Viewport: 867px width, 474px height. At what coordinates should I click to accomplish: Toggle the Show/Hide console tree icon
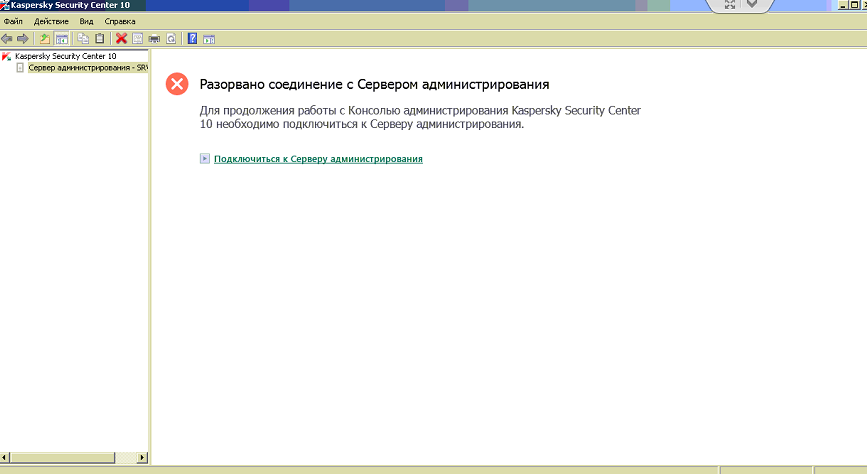tap(62, 39)
